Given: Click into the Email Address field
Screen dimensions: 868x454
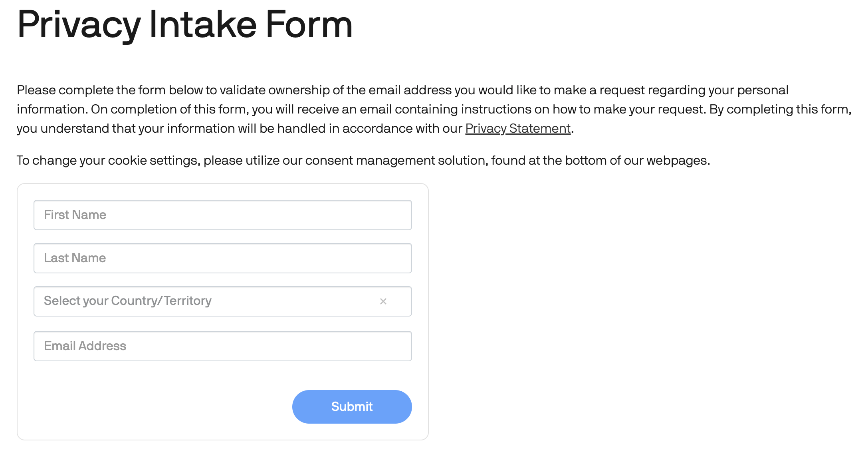Looking at the screenshot, I should (222, 346).
